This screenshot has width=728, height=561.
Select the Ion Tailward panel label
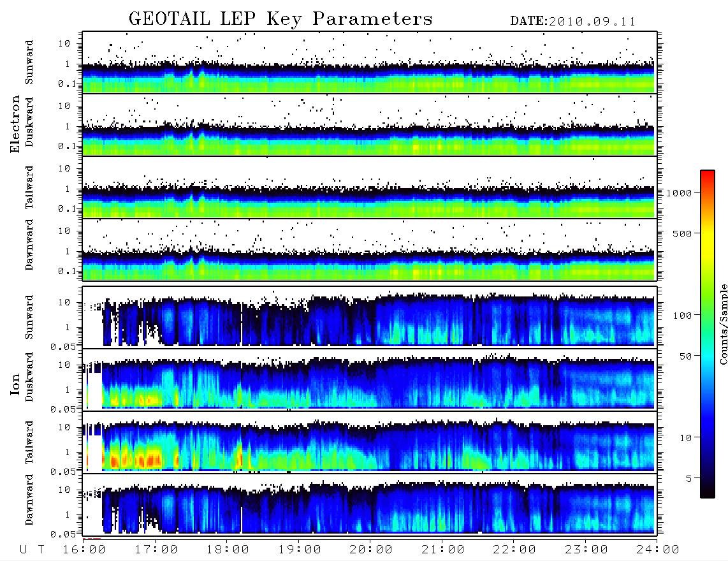click(x=29, y=442)
